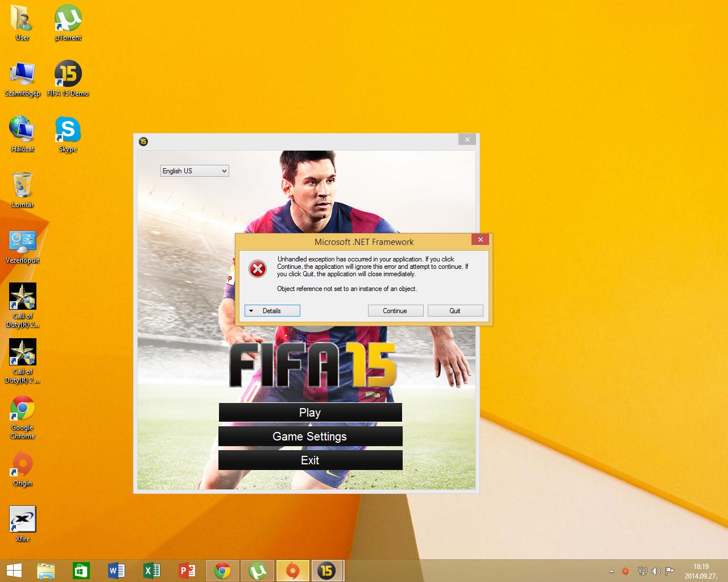Select the first Call of Duty(R) 2 shortcut
728x582 pixels.
(22, 305)
